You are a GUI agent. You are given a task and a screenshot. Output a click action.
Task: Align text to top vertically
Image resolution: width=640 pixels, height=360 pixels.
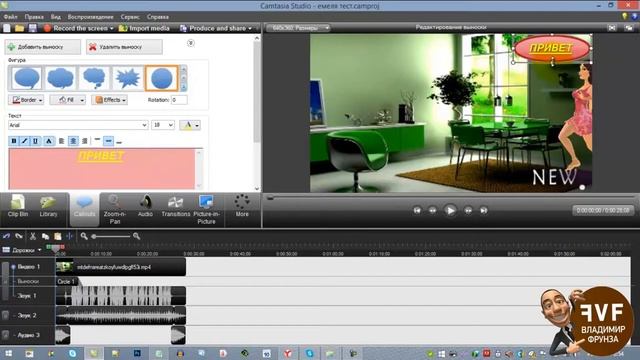click(97, 141)
